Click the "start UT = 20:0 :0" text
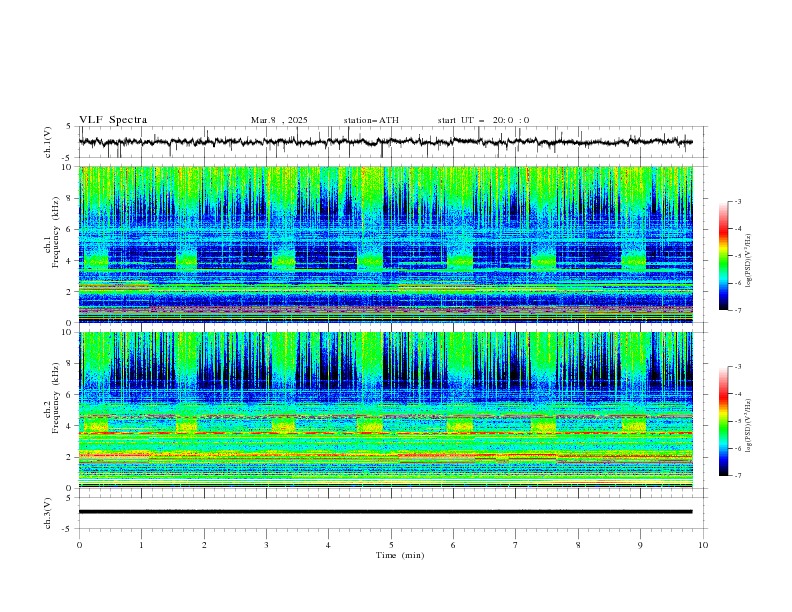This screenshot has width=792, height=612. tap(483, 120)
